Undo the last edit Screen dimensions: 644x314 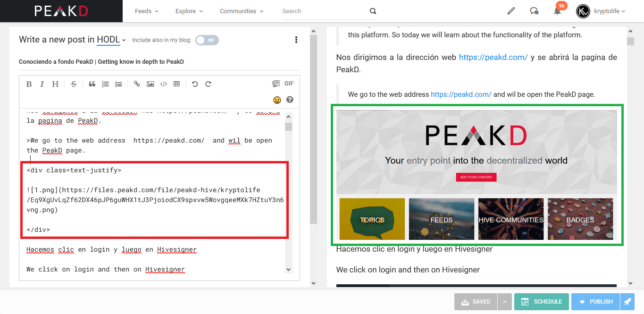click(x=195, y=84)
